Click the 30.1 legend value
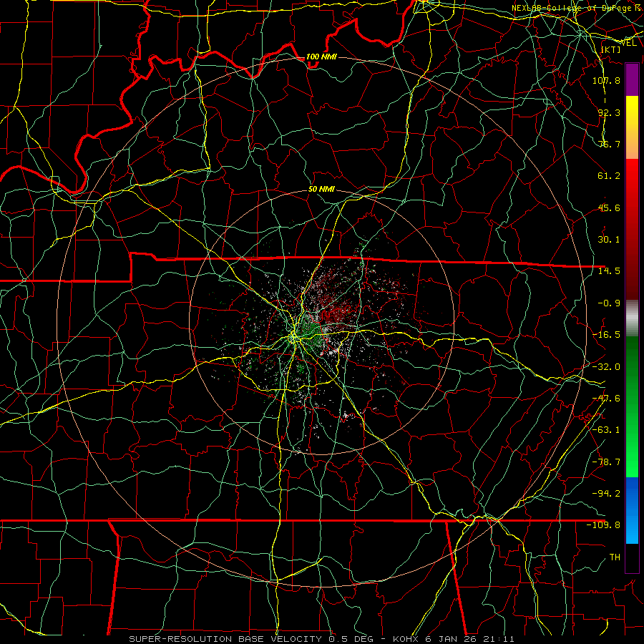The width and height of the screenshot is (644, 644). (609, 240)
